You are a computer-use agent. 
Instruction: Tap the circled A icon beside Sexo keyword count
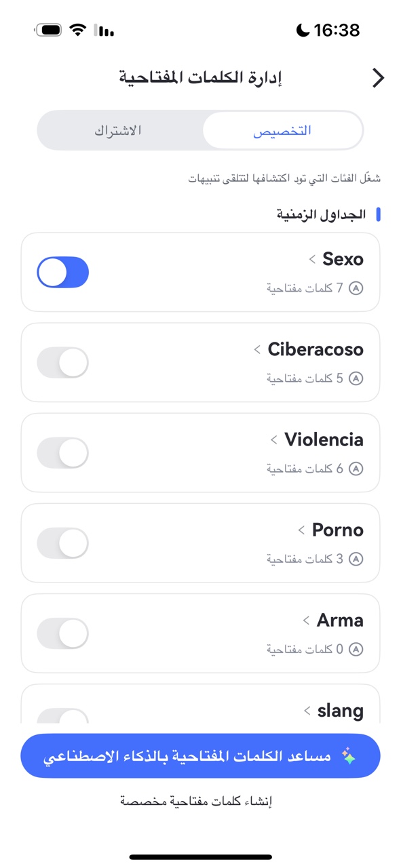(357, 288)
